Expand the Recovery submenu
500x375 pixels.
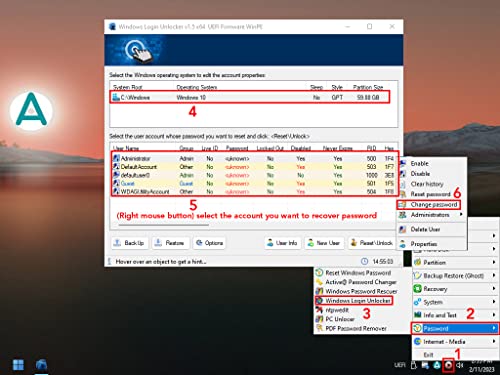click(455, 289)
